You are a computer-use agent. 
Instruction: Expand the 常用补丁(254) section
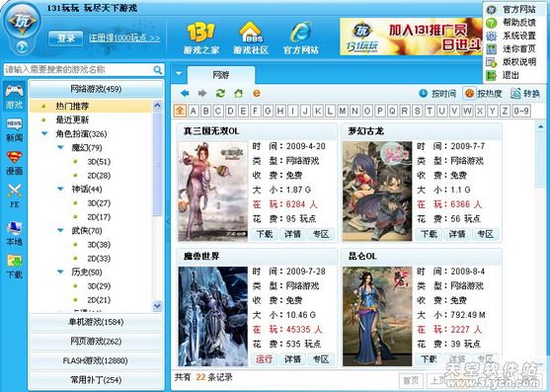click(x=96, y=380)
